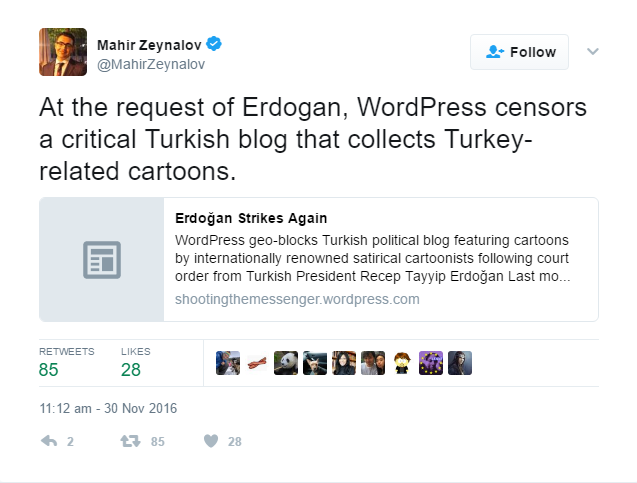Click the dog avatar in likers row

coord(315,363)
